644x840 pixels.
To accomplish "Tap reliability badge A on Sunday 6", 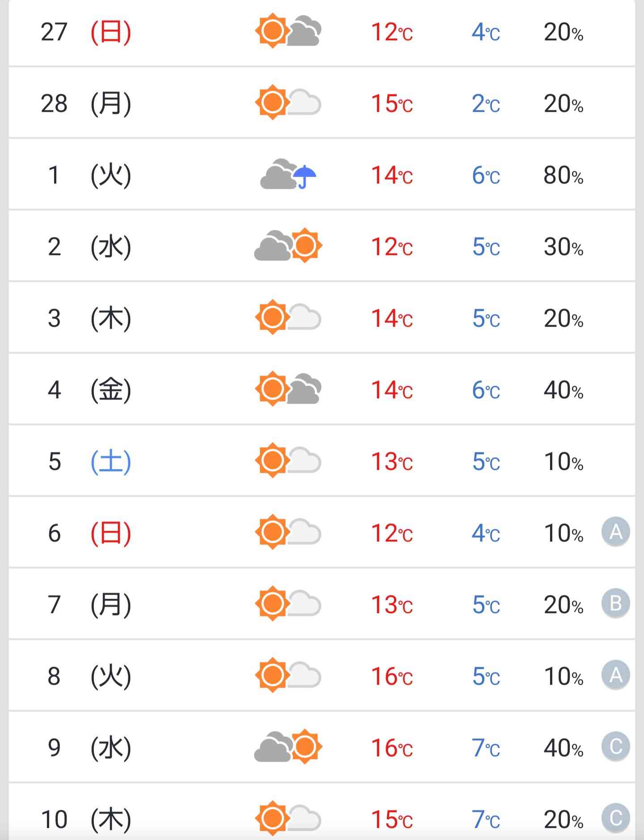I will pyautogui.click(x=616, y=532).
